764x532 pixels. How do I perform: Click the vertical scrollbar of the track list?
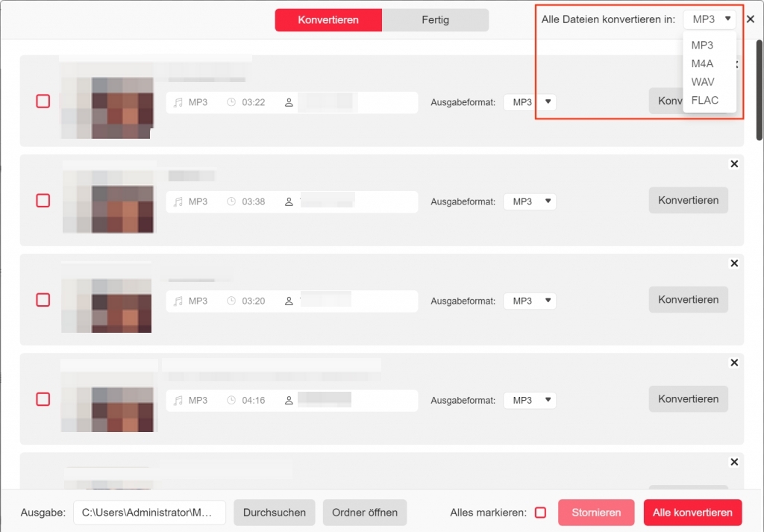click(759, 90)
